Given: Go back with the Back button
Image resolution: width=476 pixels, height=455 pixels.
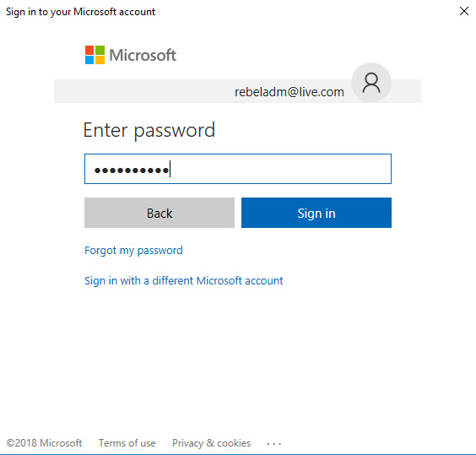Looking at the screenshot, I should (x=160, y=213).
